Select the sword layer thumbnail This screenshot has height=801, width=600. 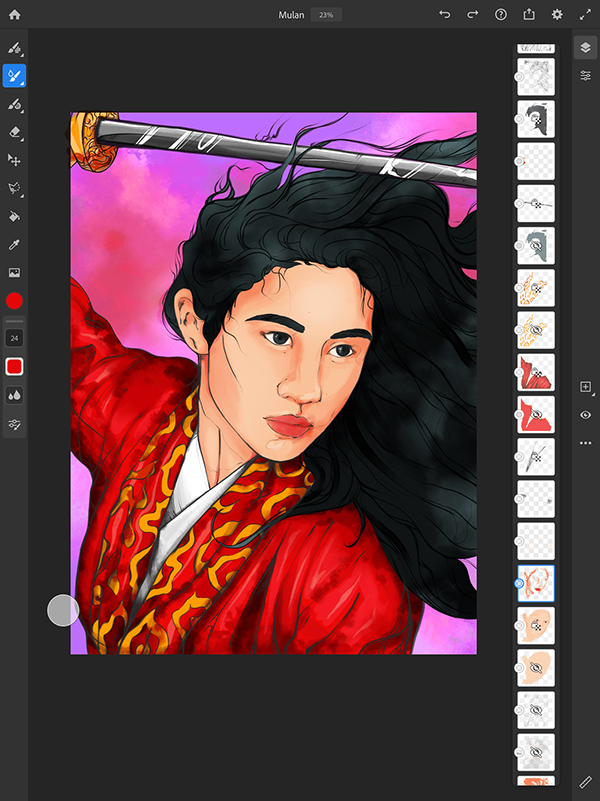[x=536, y=204]
